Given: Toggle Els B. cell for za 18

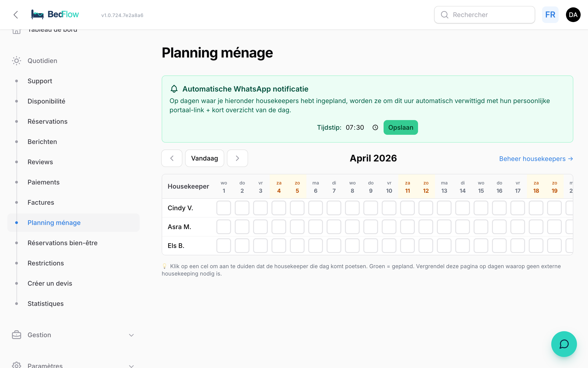Looking at the screenshot, I should (536, 246).
